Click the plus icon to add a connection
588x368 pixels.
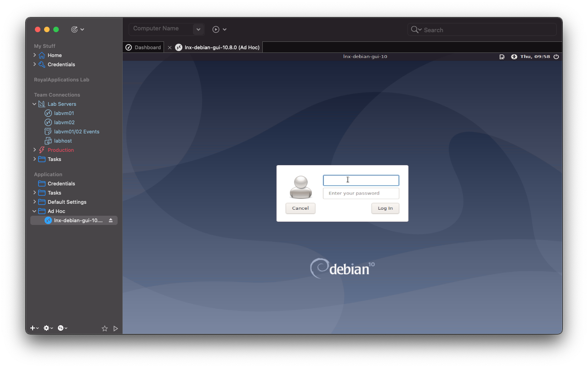tap(32, 328)
